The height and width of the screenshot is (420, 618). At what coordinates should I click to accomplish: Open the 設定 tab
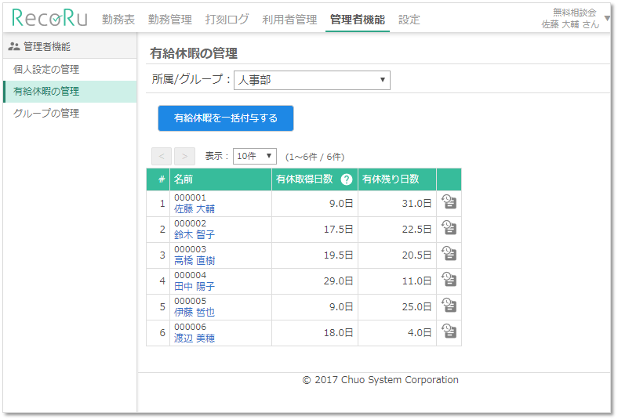pyautogui.click(x=409, y=19)
